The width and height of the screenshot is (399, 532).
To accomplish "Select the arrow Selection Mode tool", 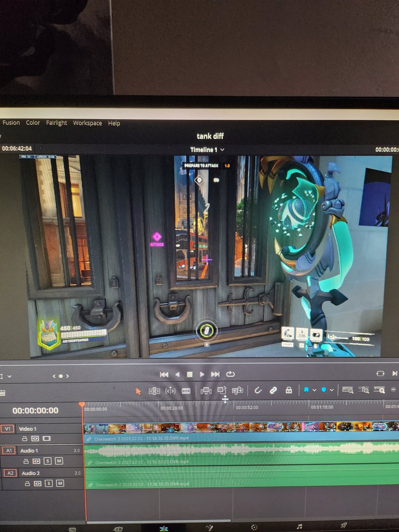I will [x=138, y=391].
